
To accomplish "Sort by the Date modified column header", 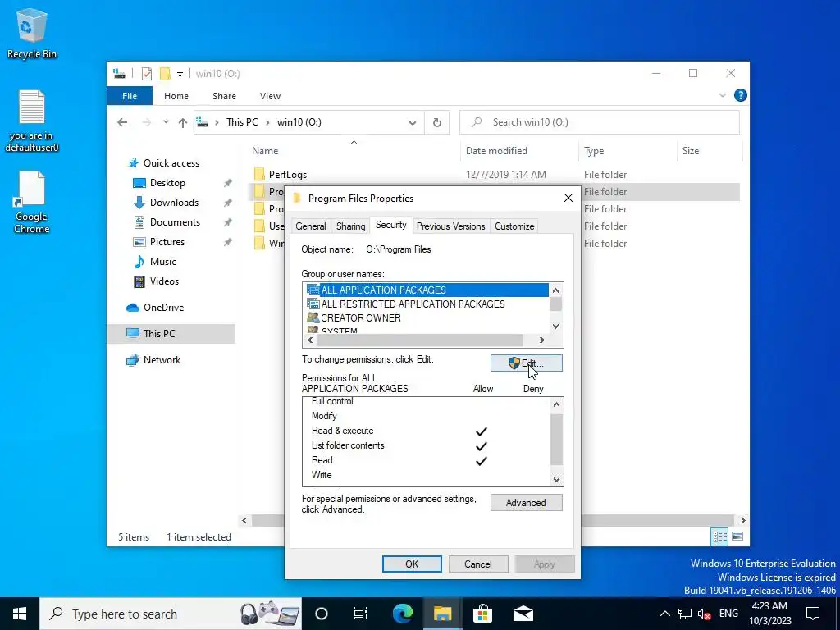I will 519,151.
